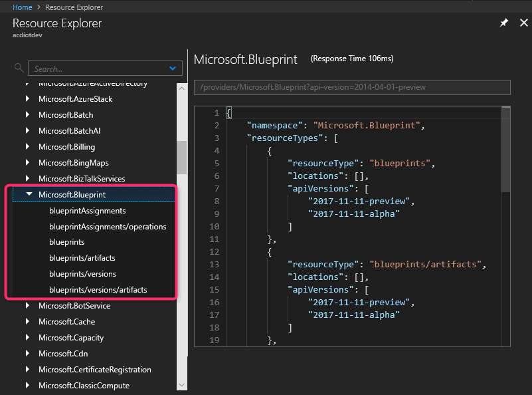The height and width of the screenshot is (395, 532).
Task: Select the Microsoft.BingMaps provider
Action: tap(73, 163)
